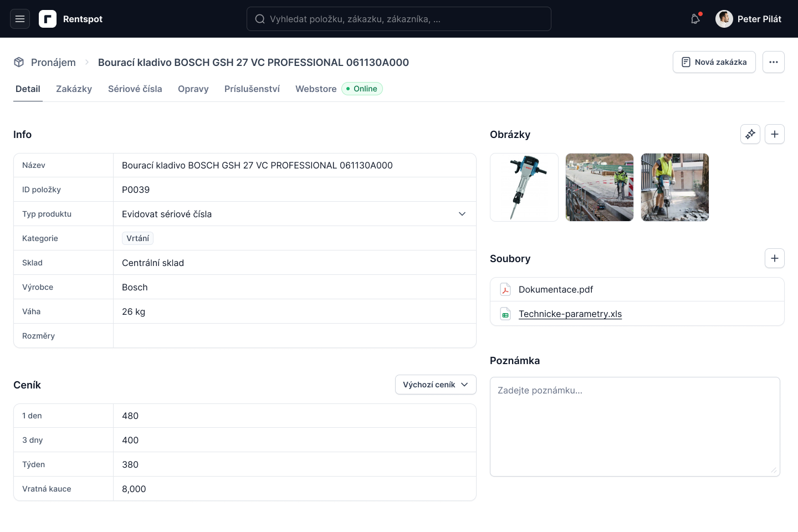Switch to the Zakázky tab
798x532 pixels.
[74, 89]
